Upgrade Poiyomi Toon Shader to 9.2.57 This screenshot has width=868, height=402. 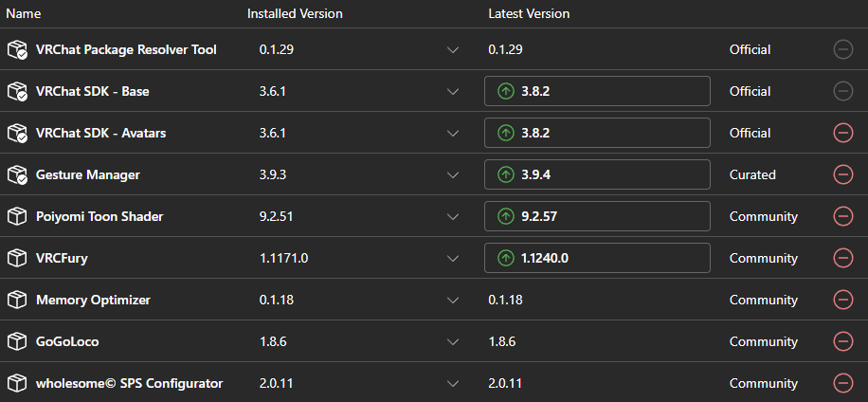pyautogui.click(x=597, y=216)
